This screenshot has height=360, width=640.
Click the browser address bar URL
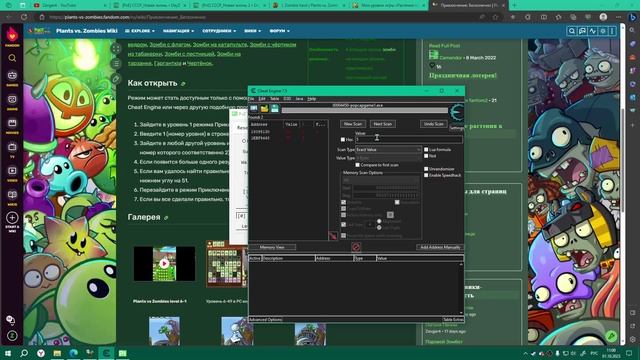127,17
